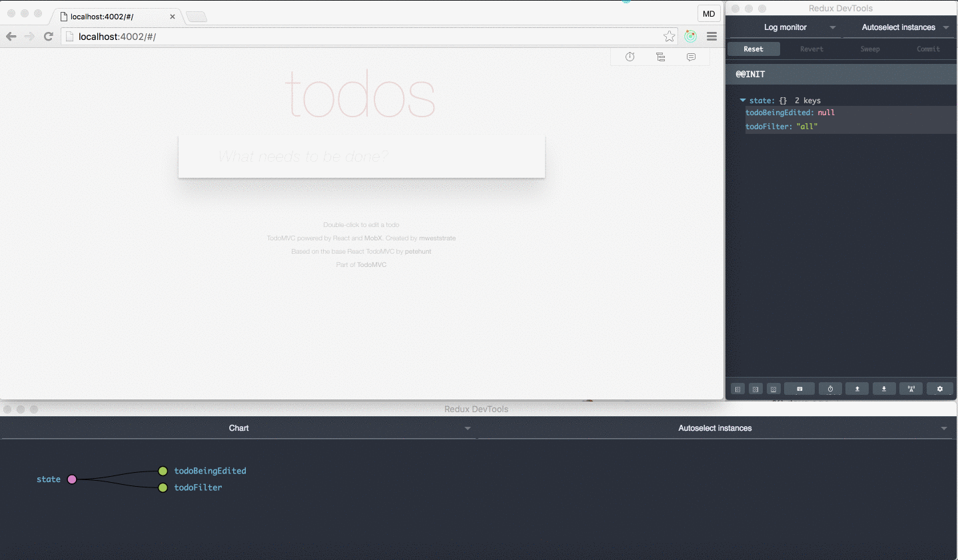
Task: Click the stopwatch pause-recording icon
Action: (830, 388)
